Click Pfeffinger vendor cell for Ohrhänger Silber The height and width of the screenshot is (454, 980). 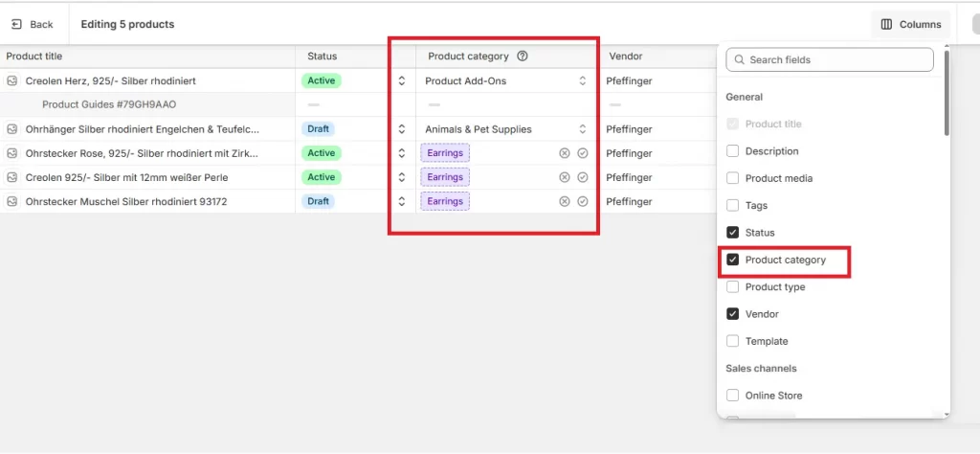[629, 129]
